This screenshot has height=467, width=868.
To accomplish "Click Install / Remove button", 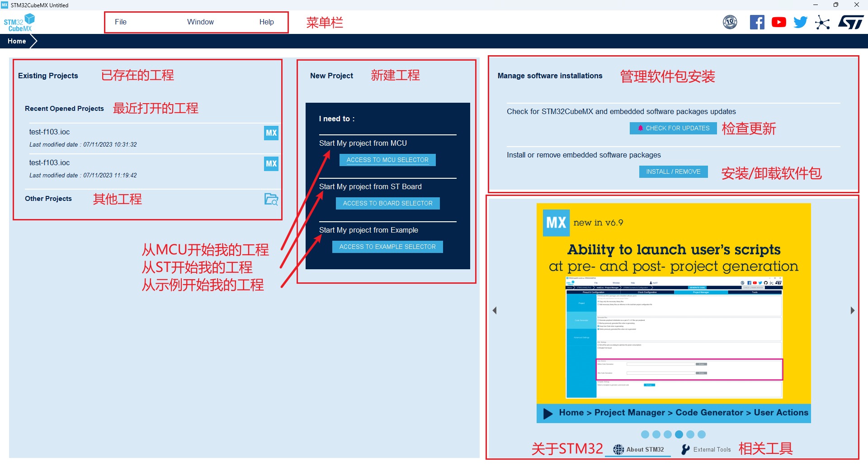I will tap(673, 172).
